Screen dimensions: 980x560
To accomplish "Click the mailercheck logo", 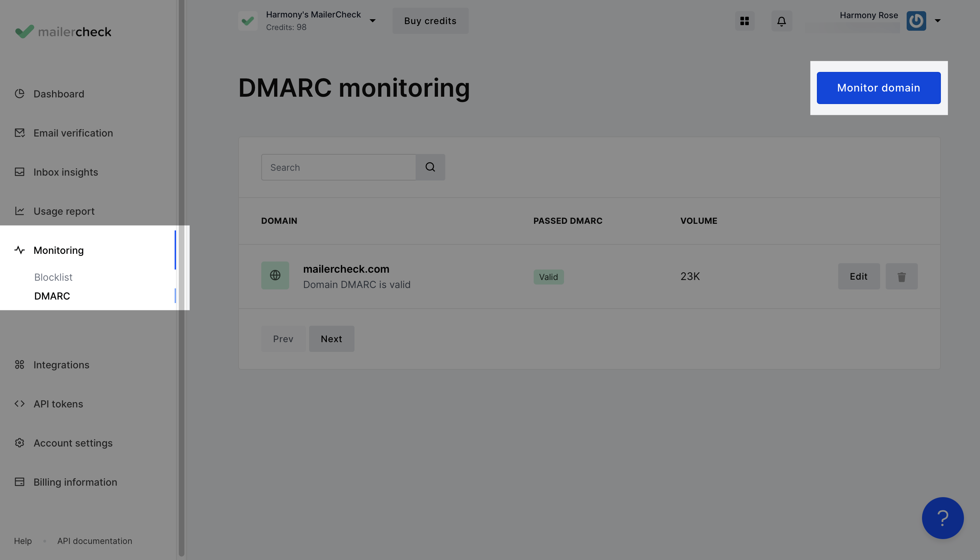I will click(63, 31).
